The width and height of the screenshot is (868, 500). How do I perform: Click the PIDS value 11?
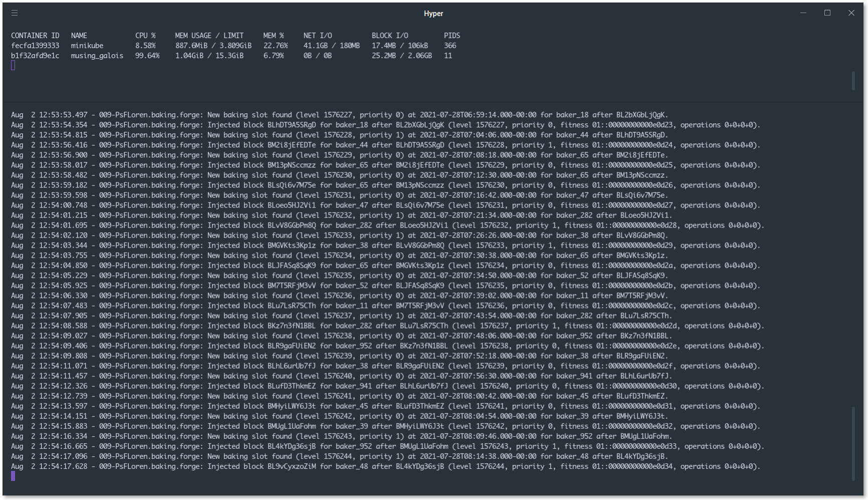pos(448,56)
